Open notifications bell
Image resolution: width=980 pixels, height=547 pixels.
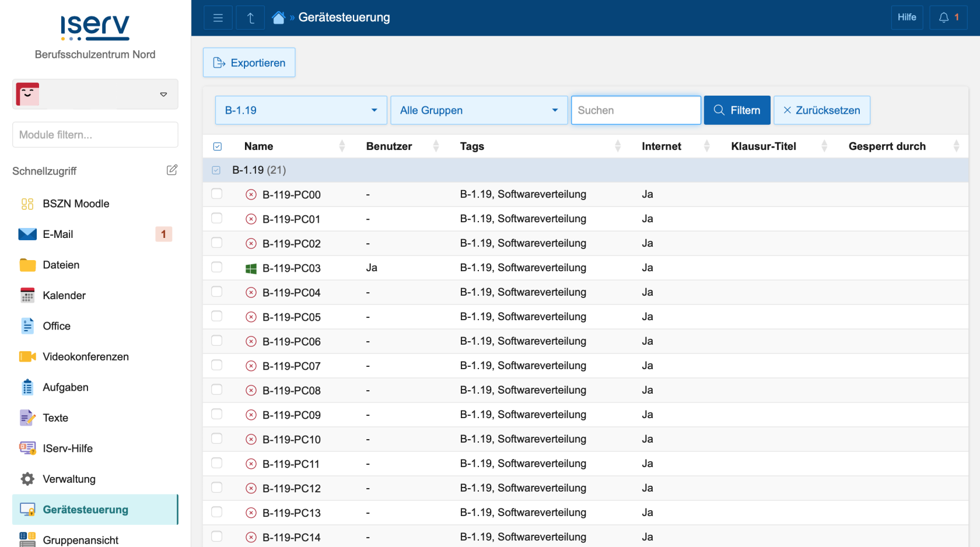click(949, 17)
